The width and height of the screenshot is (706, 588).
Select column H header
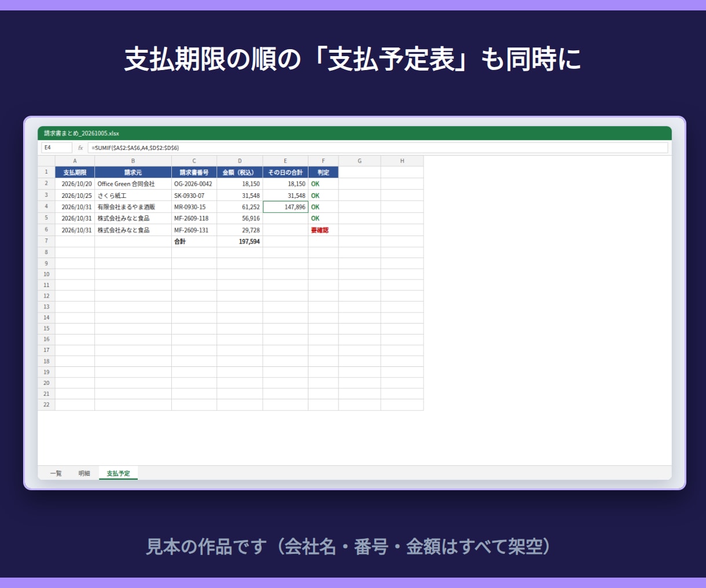click(402, 161)
